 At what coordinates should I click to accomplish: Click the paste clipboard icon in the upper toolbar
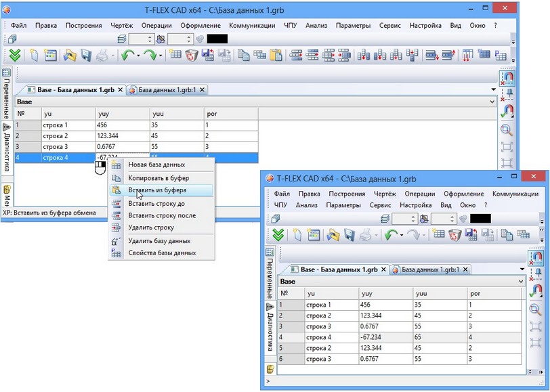(276, 56)
